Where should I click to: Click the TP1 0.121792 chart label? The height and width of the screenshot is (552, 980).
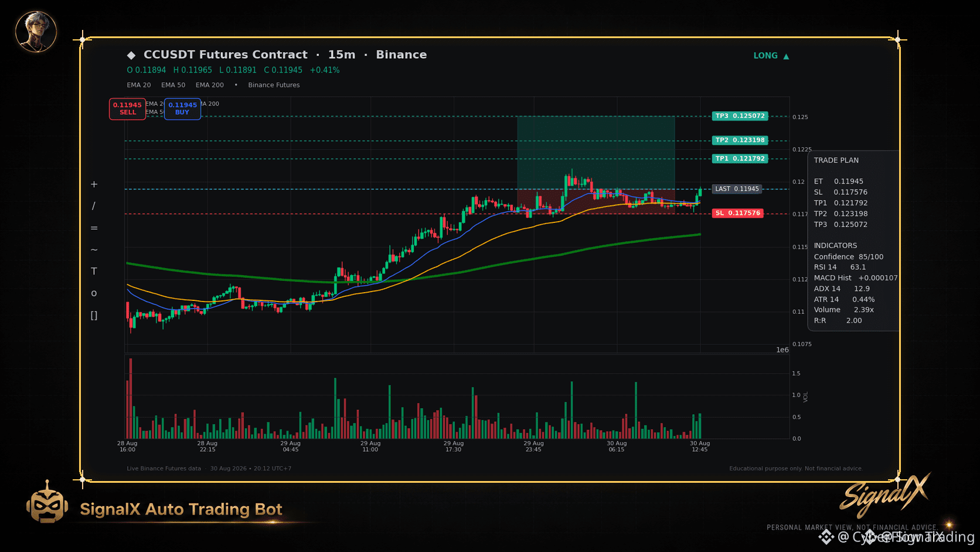click(740, 159)
